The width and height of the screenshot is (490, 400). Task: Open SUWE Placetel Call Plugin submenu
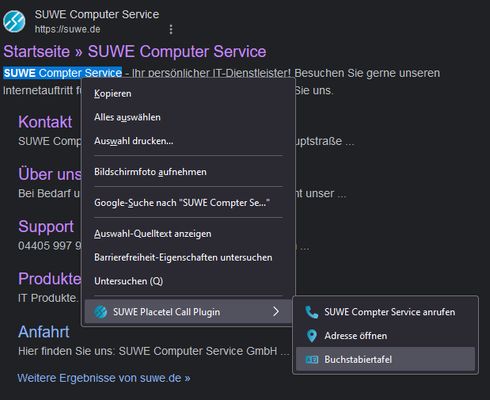click(x=188, y=312)
